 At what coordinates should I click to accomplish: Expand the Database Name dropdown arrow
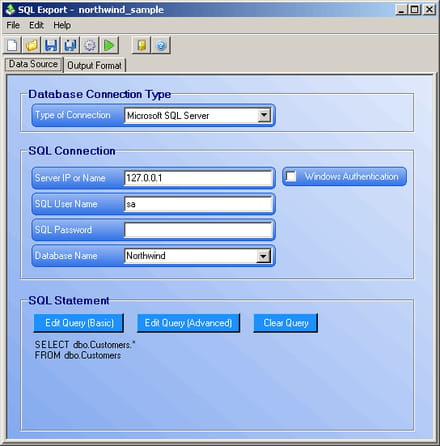tap(264, 256)
